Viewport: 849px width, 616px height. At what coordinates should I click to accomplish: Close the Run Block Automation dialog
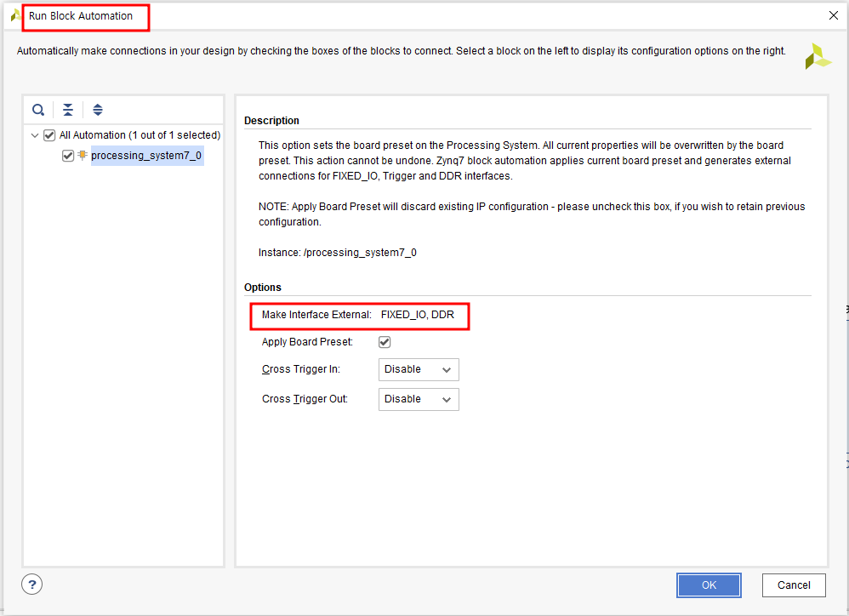pos(834,15)
